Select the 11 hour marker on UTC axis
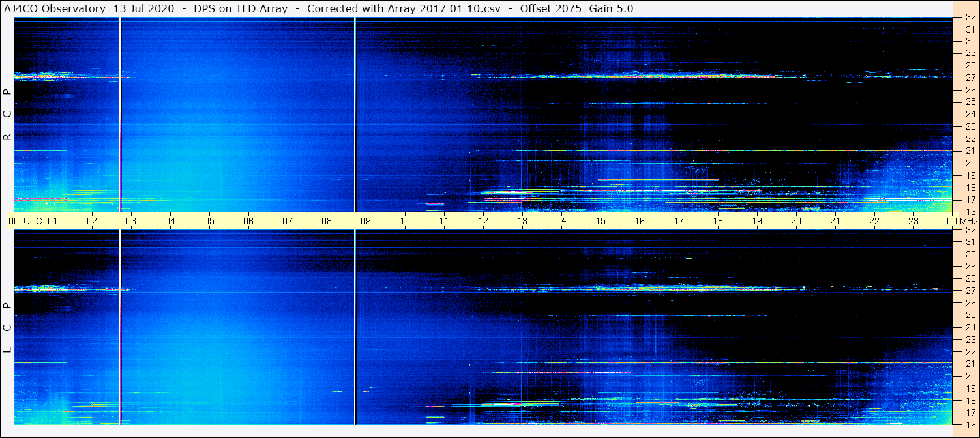 coord(444,221)
